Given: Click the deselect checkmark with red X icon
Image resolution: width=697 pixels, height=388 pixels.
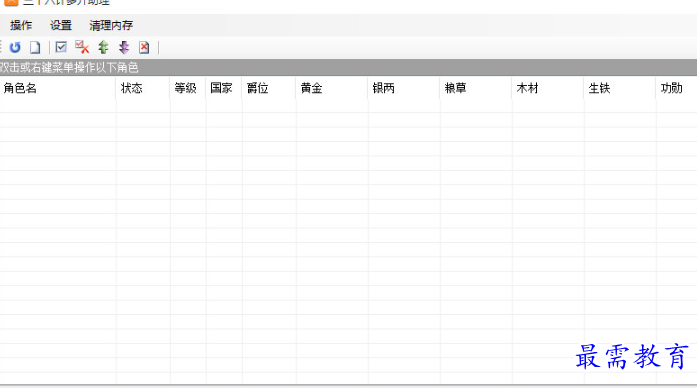Looking at the screenshot, I should (82, 47).
